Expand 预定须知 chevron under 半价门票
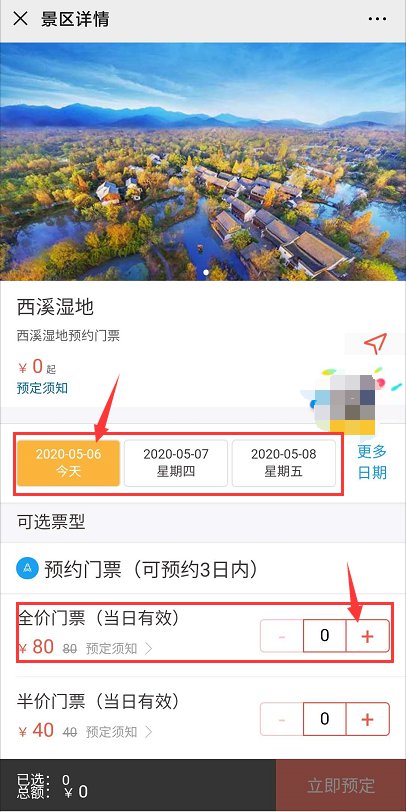The height and width of the screenshot is (812, 406). pos(149,732)
